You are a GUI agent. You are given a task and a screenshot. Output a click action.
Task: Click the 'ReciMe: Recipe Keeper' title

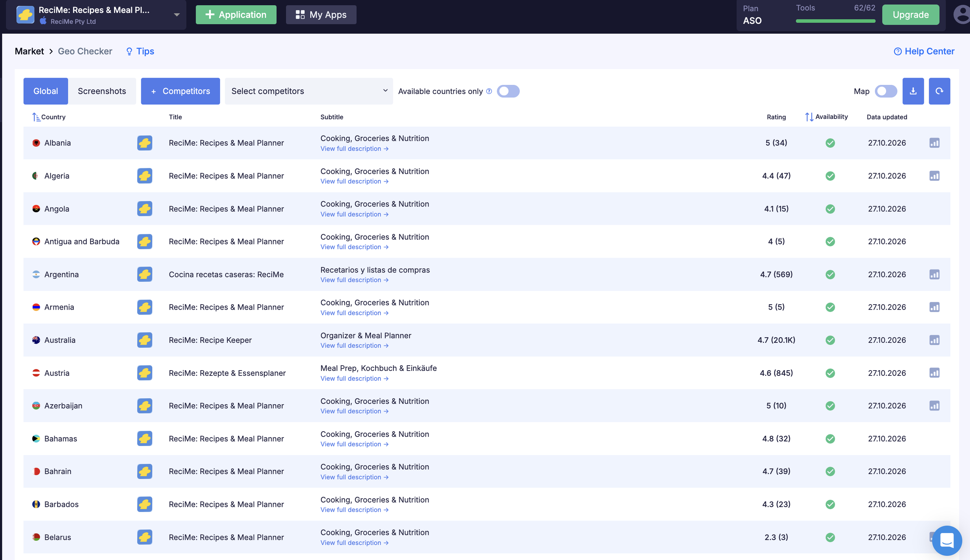point(210,340)
